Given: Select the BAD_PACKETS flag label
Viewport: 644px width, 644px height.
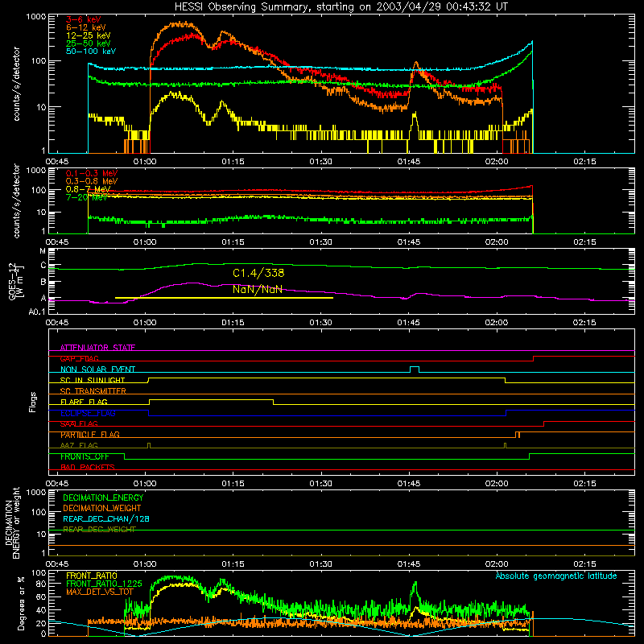Looking at the screenshot, I should [x=88, y=468].
